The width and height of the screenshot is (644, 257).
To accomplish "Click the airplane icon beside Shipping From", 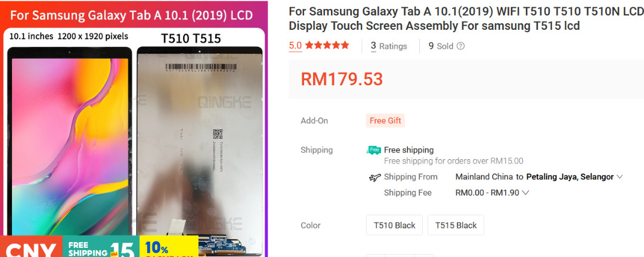I will coord(374,177).
